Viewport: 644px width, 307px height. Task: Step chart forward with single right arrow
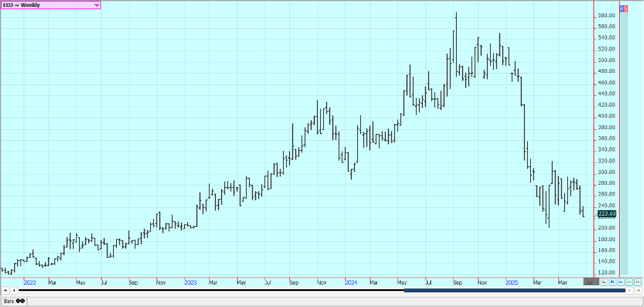point(630,290)
